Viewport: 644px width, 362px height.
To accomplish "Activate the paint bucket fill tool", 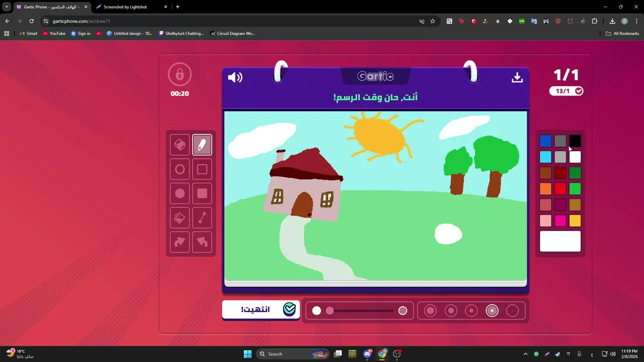I will (180, 218).
